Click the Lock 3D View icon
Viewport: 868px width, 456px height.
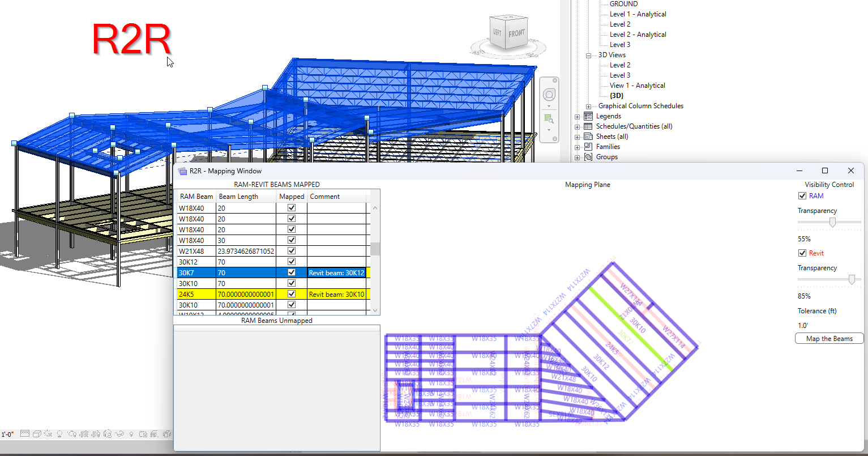click(108, 434)
